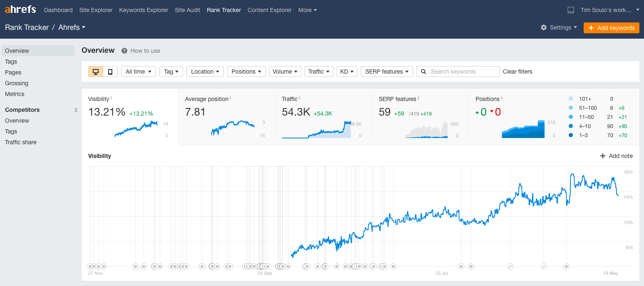Toggle the 1–3 positions legend swatch

coord(570,135)
